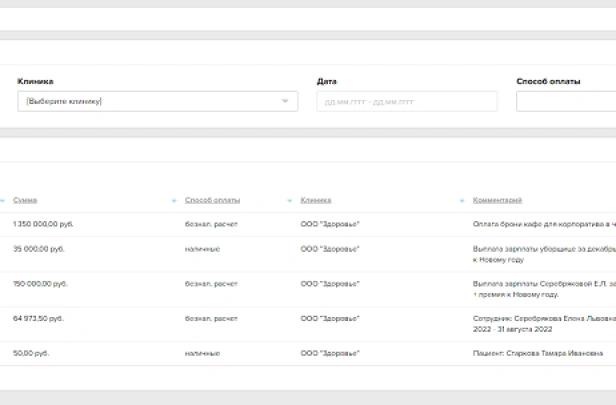This screenshot has height=405, width=616.
Task: Click sort arrow icon beside Комментарий column
Action: pyautogui.click(x=462, y=201)
